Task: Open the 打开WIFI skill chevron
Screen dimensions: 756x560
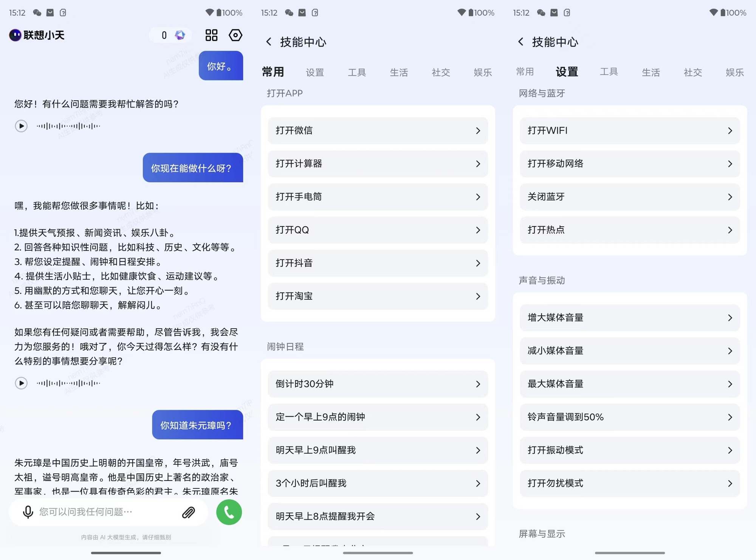Action: point(730,131)
